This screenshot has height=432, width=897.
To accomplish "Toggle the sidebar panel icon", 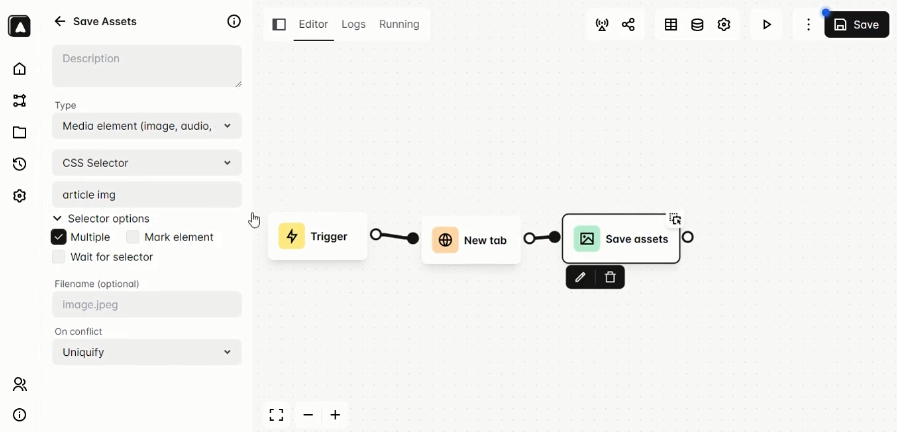I will point(279,24).
